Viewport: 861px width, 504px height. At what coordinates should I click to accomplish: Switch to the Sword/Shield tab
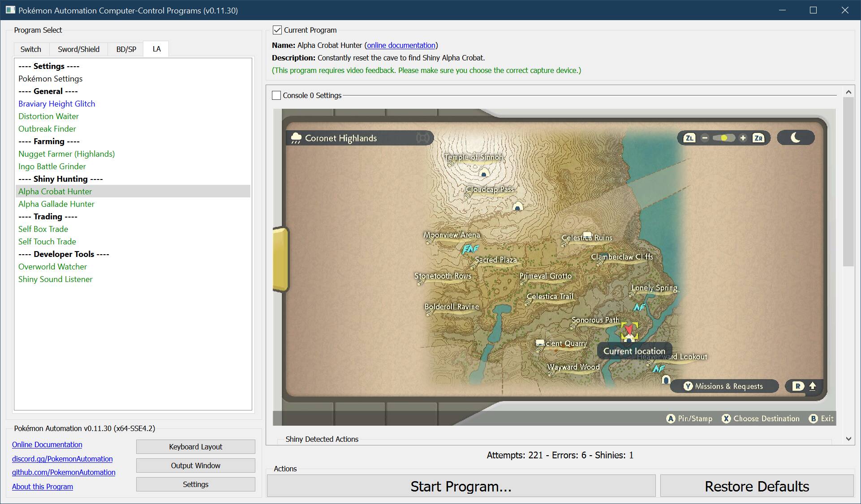point(78,49)
